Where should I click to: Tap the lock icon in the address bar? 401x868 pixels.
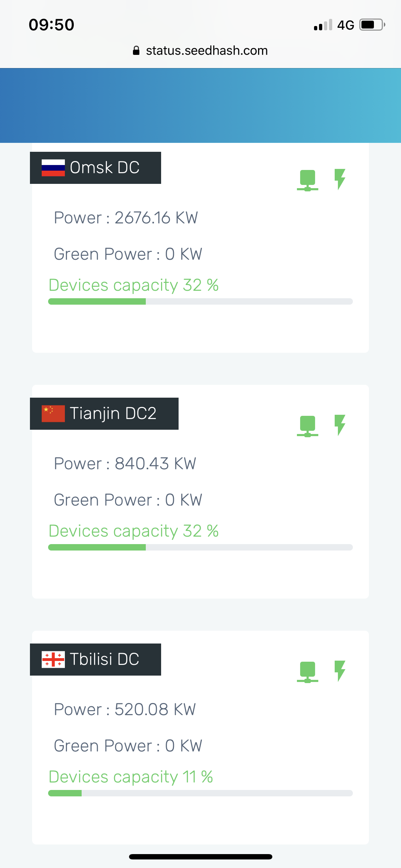pos(136,51)
